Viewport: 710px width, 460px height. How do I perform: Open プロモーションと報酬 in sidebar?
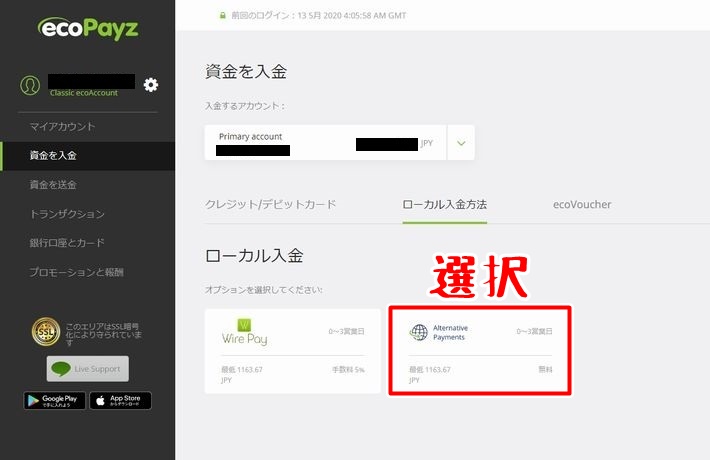tap(76, 272)
